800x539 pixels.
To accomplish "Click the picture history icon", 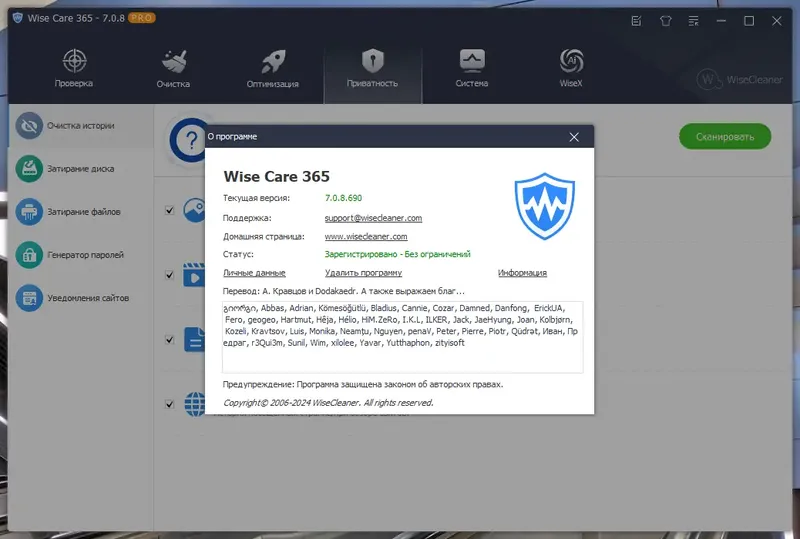I will 194,210.
